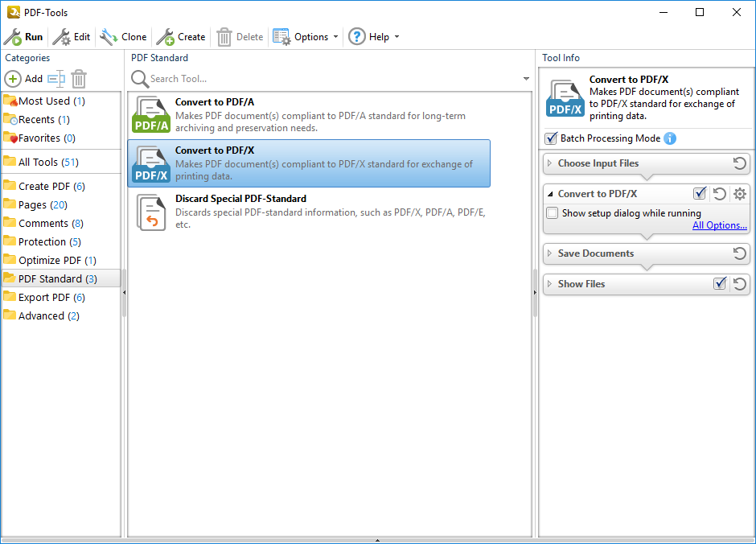Viewport: 756px width, 544px height.
Task: Open settings gear for Convert to PDF/X
Action: click(x=740, y=194)
